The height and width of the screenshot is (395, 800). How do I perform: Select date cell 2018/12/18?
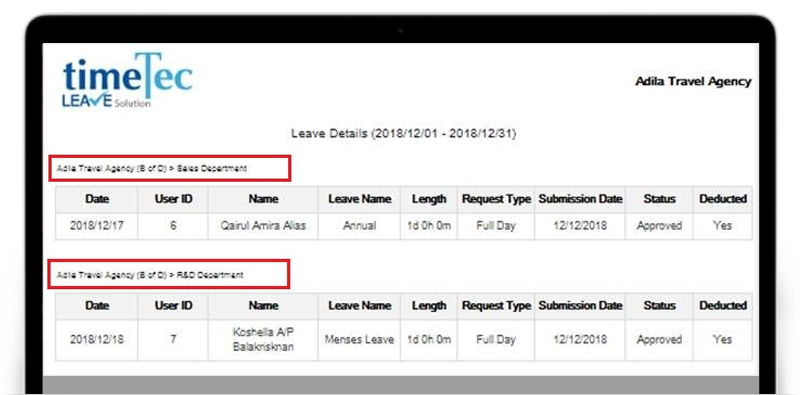pyautogui.click(x=97, y=340)
